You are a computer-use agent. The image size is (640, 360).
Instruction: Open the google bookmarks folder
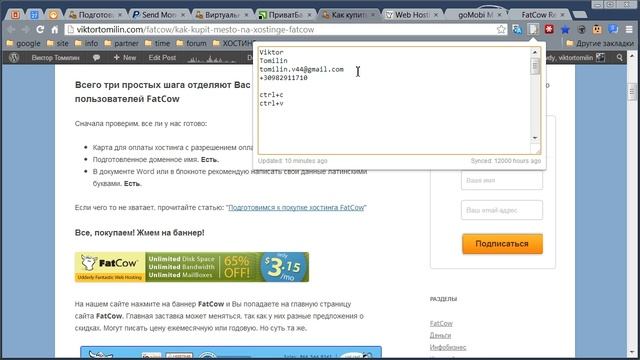pyautogui.click(x=23, y=43)
